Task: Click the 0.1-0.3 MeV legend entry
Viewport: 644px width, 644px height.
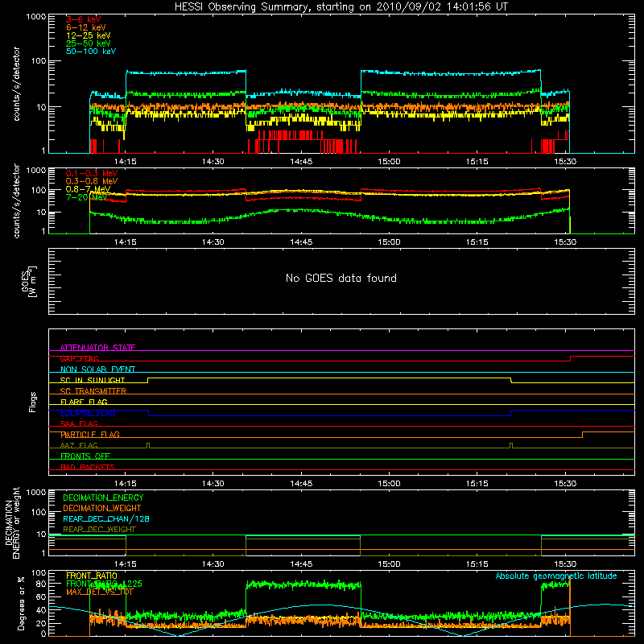Action: tap(92, 174)
